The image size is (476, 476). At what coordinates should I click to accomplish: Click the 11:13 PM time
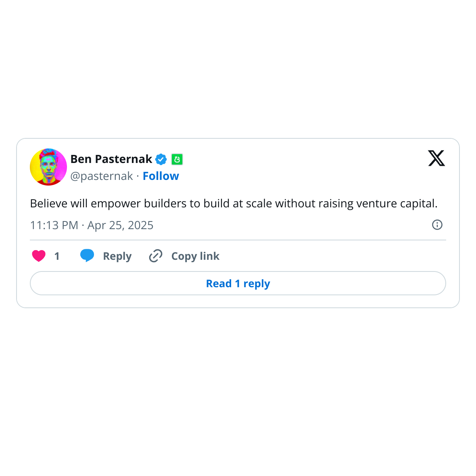[54, 225]
